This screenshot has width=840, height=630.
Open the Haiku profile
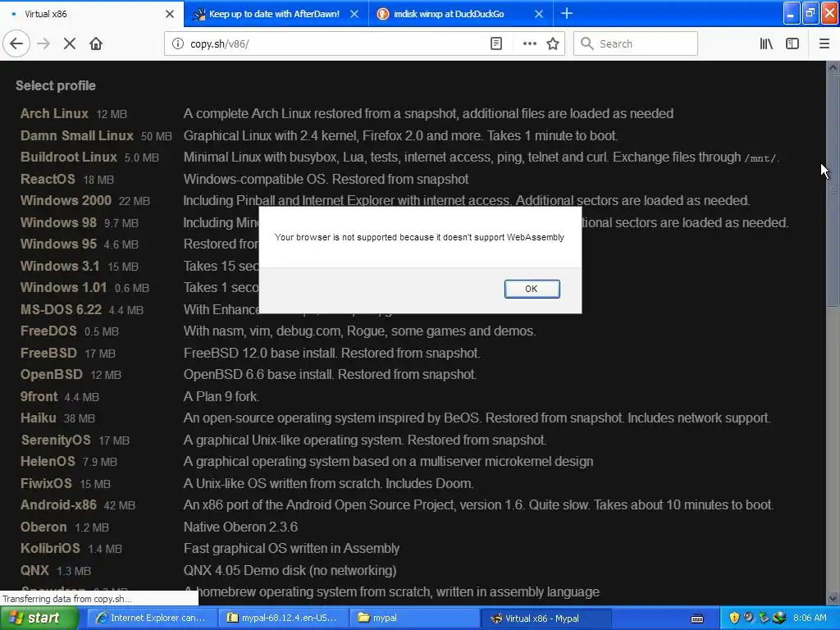(x=38, y=418)
